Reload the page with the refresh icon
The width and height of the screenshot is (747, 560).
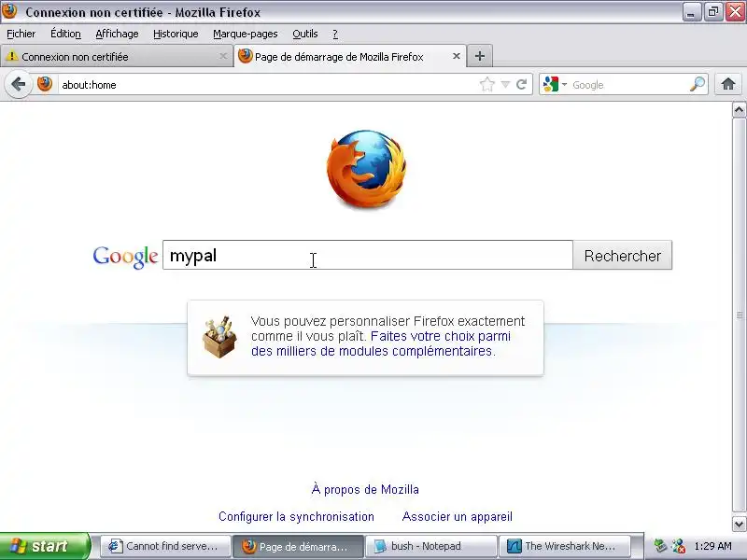(x=522, y=85)
